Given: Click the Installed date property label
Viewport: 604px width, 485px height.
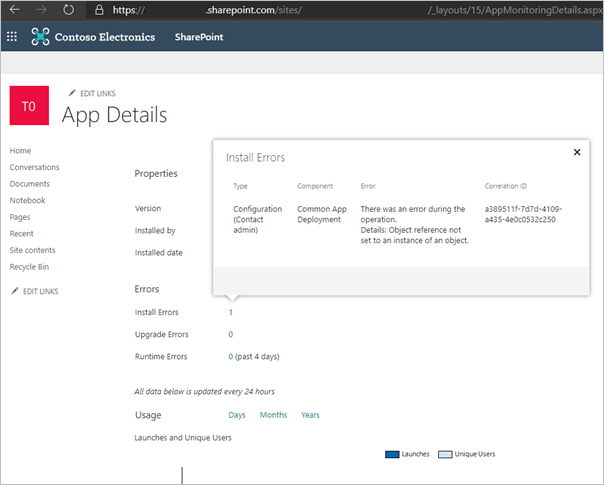Looking at the screenshot, I should pos(159,253).
